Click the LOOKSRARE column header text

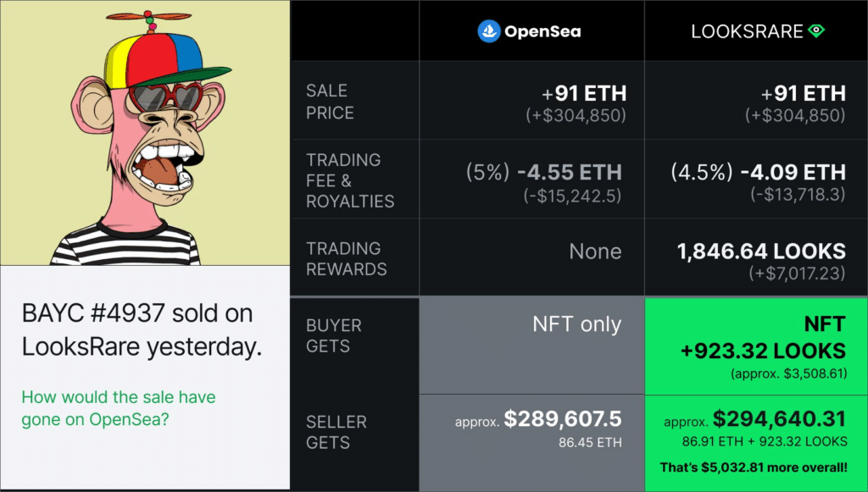[747, 31]
